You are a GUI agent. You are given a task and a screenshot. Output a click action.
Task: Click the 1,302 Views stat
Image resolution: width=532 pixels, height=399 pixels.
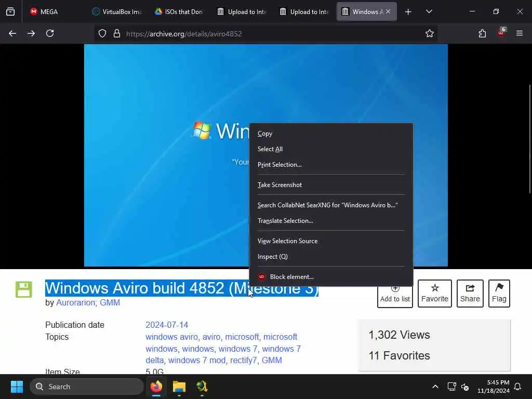[x=399, y=335]
